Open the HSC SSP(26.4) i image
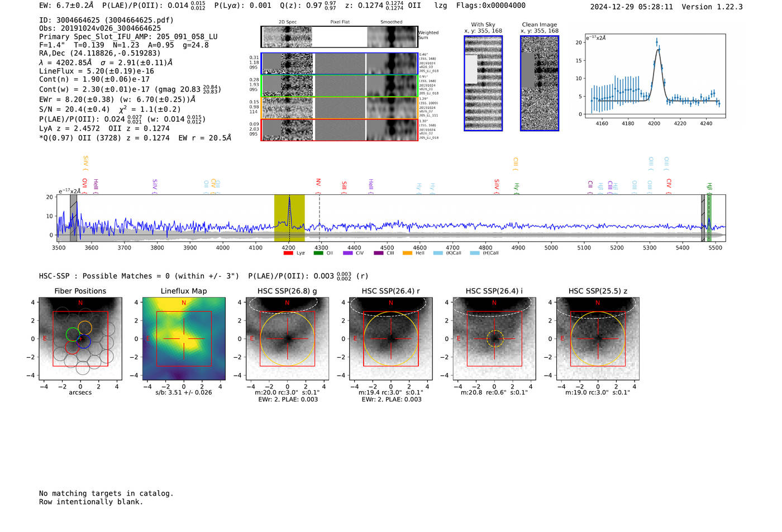 pyautogui.click(x=494, y=339)
